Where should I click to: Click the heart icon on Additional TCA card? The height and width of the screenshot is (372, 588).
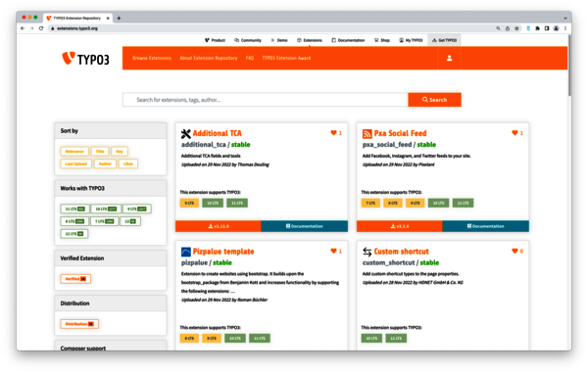[x=333, y=133]
